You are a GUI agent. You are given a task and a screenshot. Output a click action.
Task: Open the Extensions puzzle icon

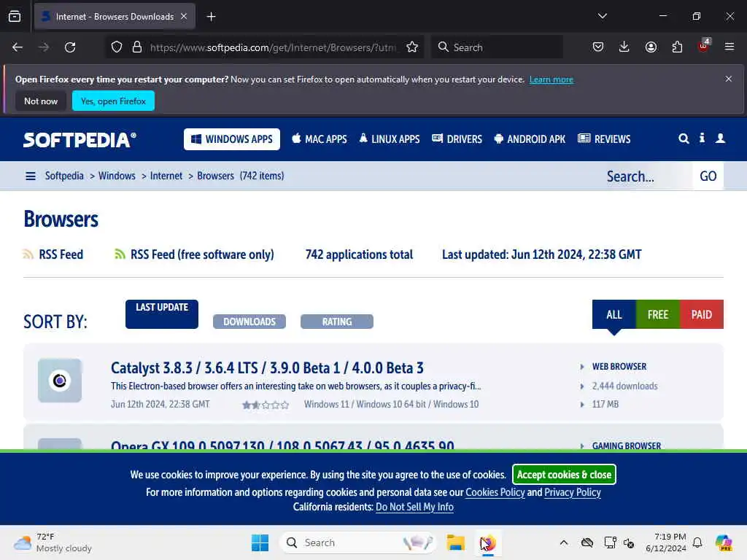pos(677,47)
